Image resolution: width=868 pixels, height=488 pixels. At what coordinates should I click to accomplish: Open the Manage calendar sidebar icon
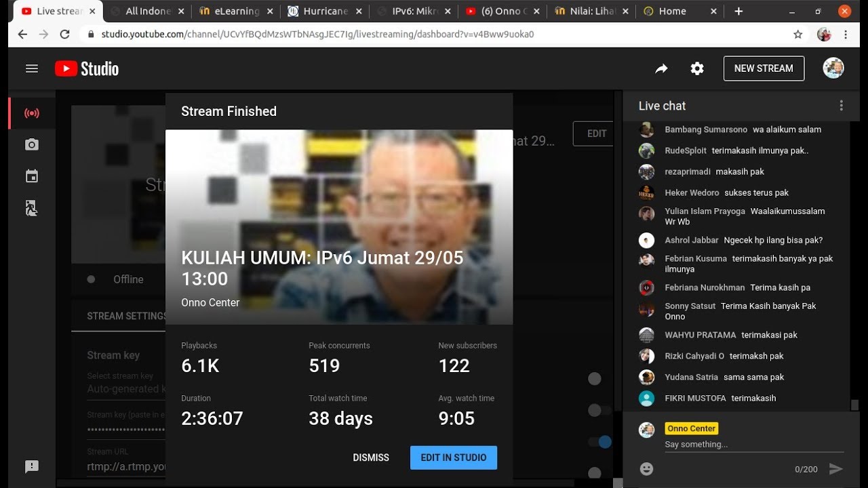[x=32, y=176]
